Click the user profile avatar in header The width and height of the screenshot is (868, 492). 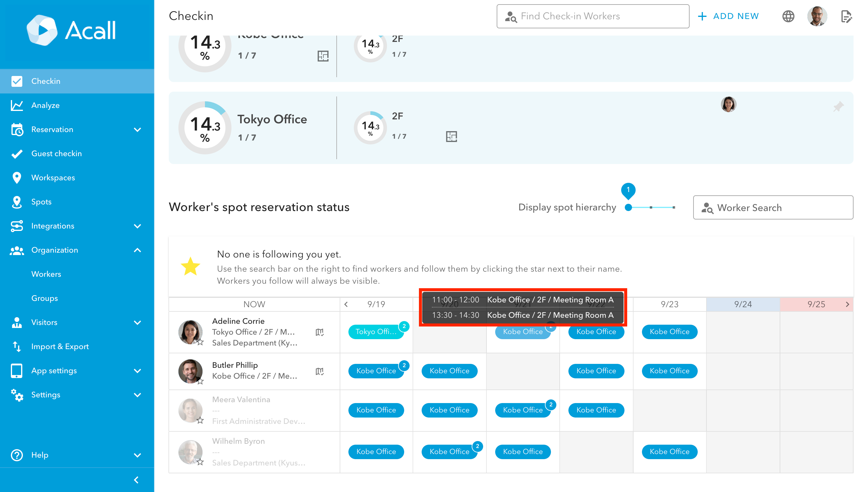[x=817, y=16]
